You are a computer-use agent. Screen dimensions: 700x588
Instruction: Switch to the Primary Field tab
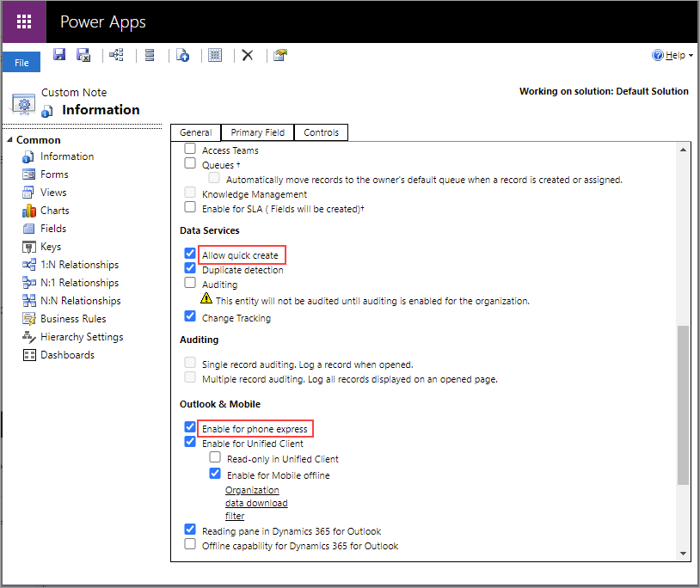point(257,132)
